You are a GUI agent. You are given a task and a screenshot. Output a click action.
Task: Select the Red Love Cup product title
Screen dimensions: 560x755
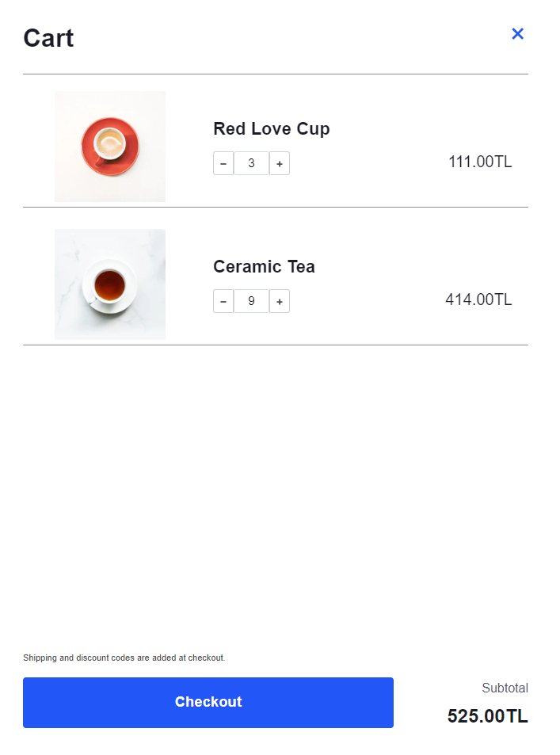tap(272, 129)
